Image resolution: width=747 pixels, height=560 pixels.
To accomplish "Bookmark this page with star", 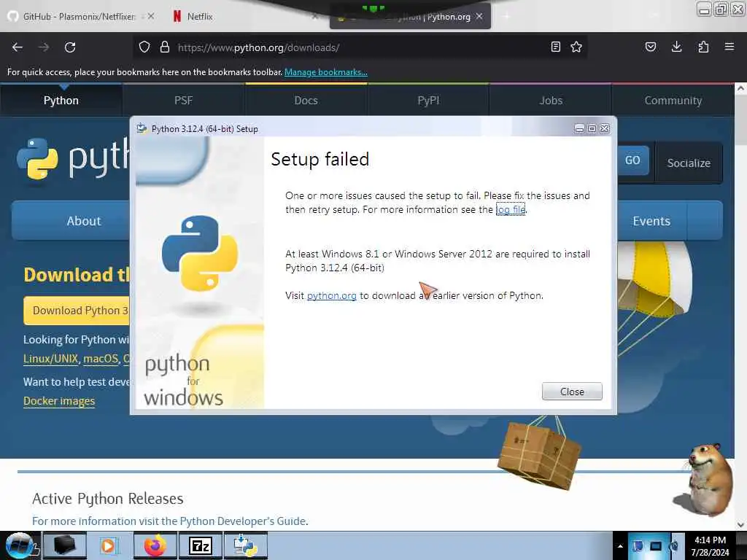I will [576, 47].
